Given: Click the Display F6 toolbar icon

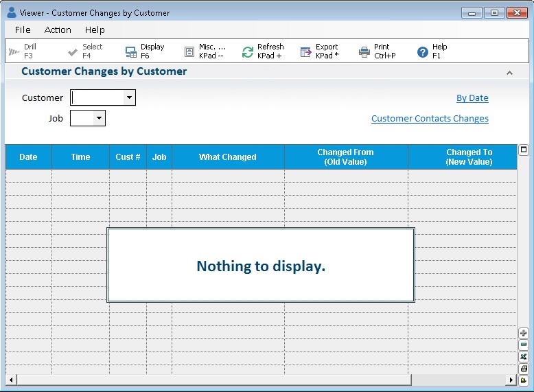Looking at the screenshot, I should [x=130, y=52].
